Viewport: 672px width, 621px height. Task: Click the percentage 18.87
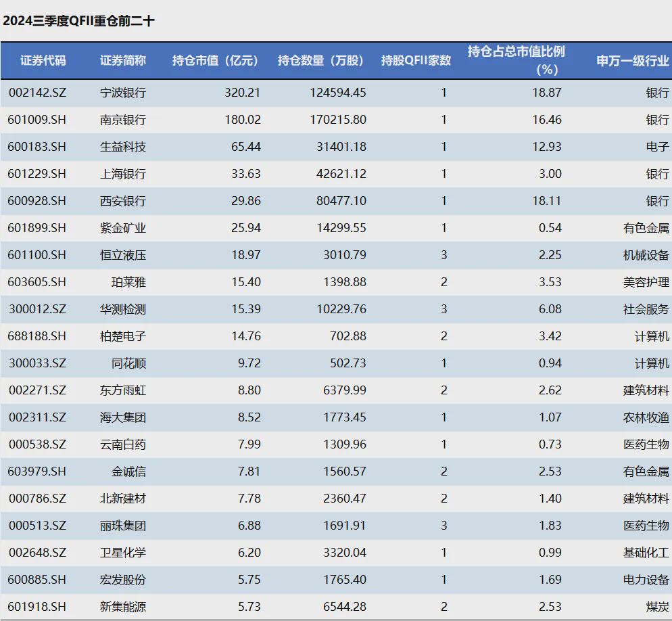[547, 93]
